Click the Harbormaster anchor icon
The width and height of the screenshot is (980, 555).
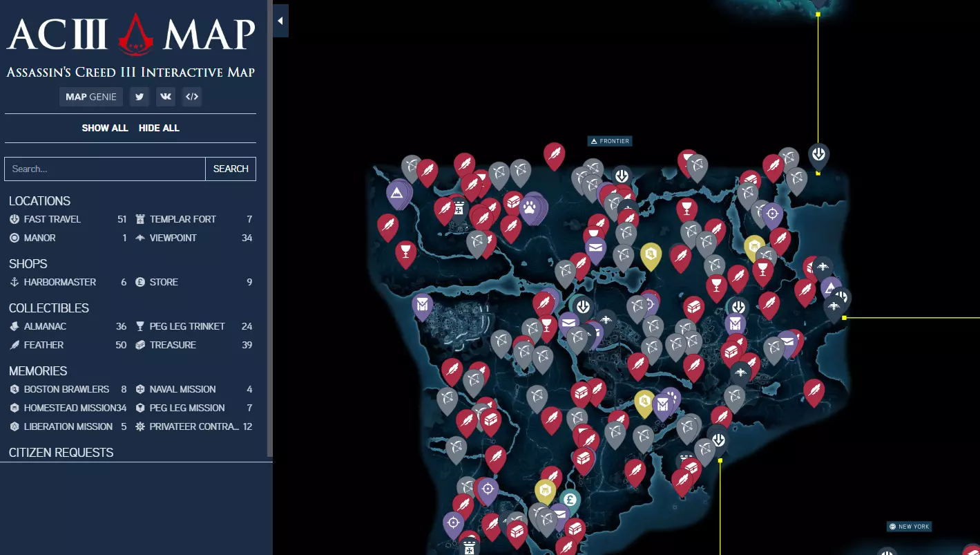(x=15, y=282)
